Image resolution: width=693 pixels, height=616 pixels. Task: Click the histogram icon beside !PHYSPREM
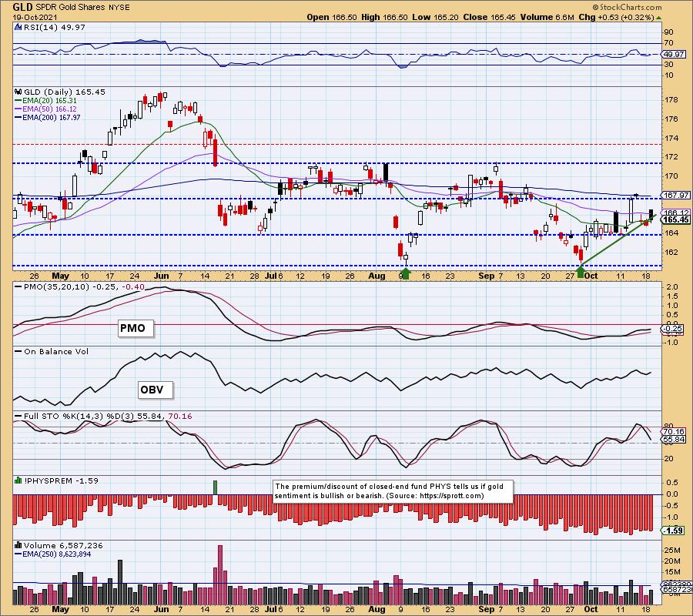[x=18, y=480]
